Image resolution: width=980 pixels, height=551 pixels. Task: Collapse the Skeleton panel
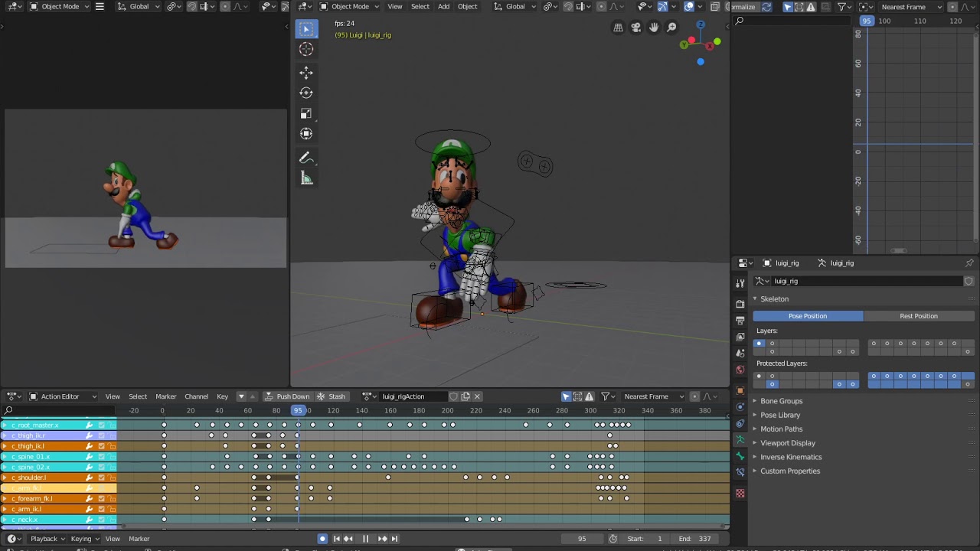pos(774,298)
